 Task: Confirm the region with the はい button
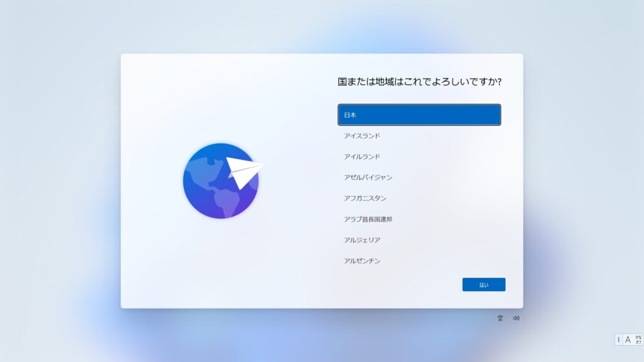(x=484, y=285)
